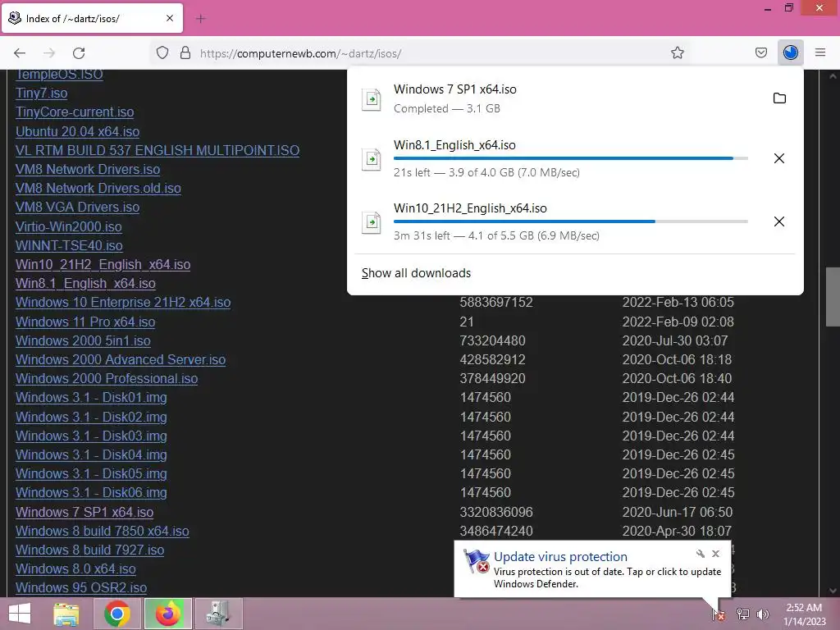The width and height of the screenshot is (840, 630).
Task: Close the Update virus protection notification
Action: click(715, 554)
